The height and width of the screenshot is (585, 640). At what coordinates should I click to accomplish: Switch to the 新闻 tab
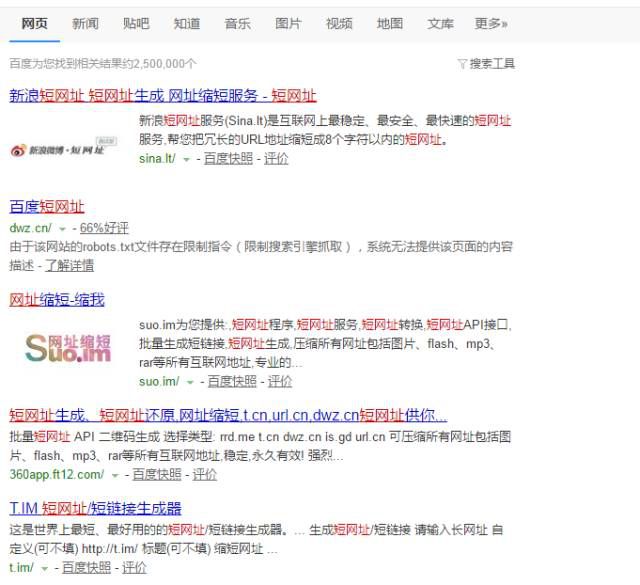[x=85, y=24]
